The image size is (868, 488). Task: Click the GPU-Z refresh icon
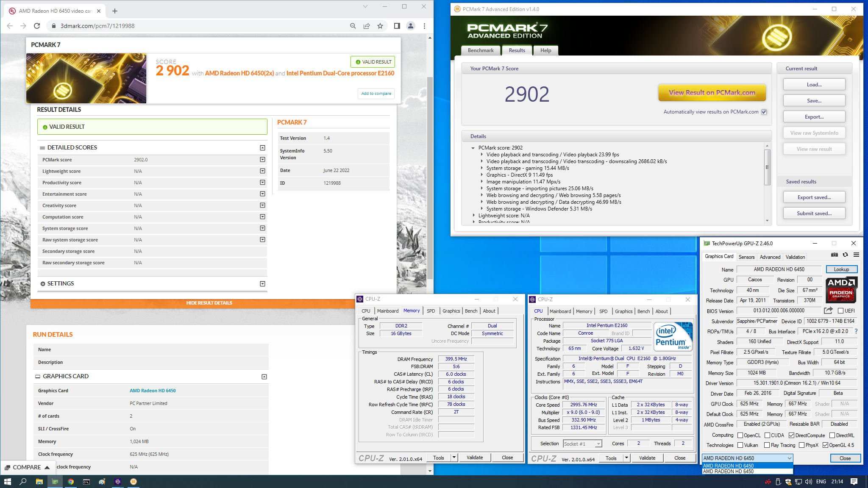(845, 255)
